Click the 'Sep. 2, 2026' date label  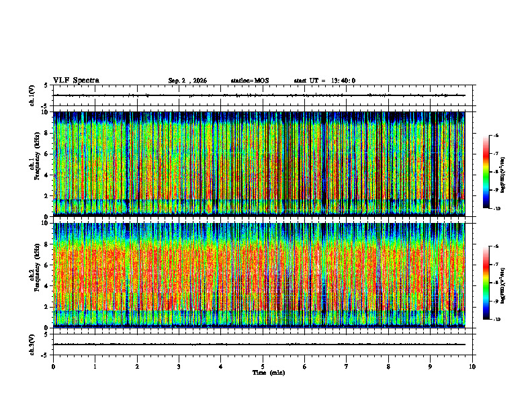tap(187, 81)
